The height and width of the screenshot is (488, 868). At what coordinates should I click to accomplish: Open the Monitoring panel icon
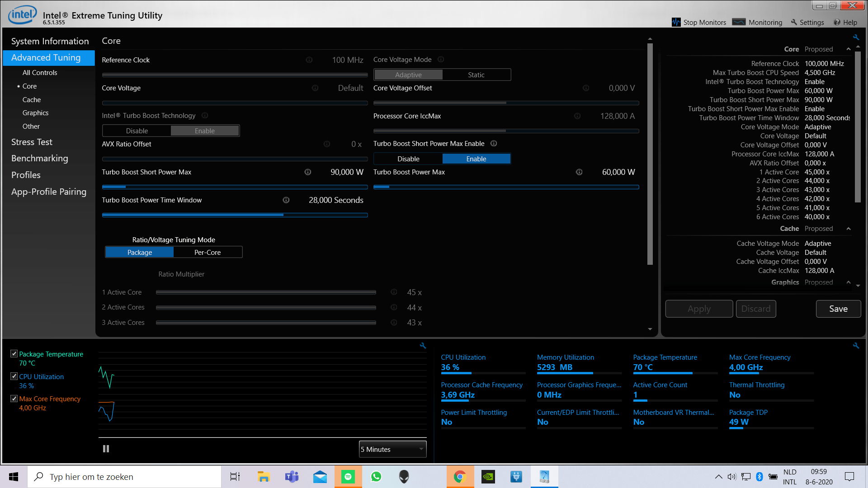(739, 21)
